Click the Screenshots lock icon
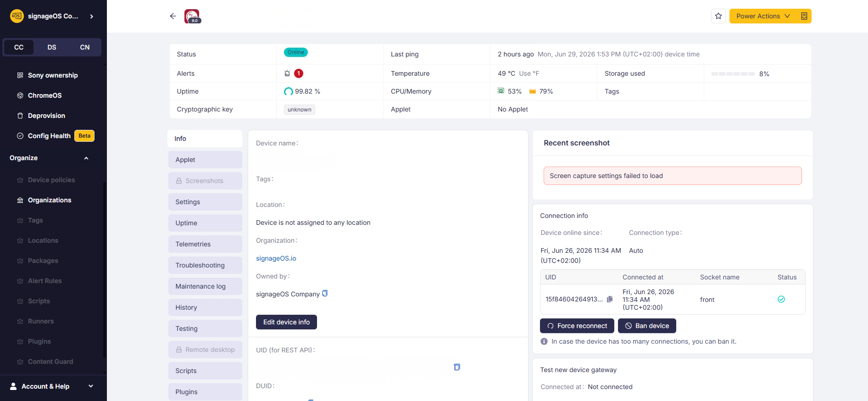Image resolution: width=868 pixels, height=401 pixels. [x=179, y=181]
